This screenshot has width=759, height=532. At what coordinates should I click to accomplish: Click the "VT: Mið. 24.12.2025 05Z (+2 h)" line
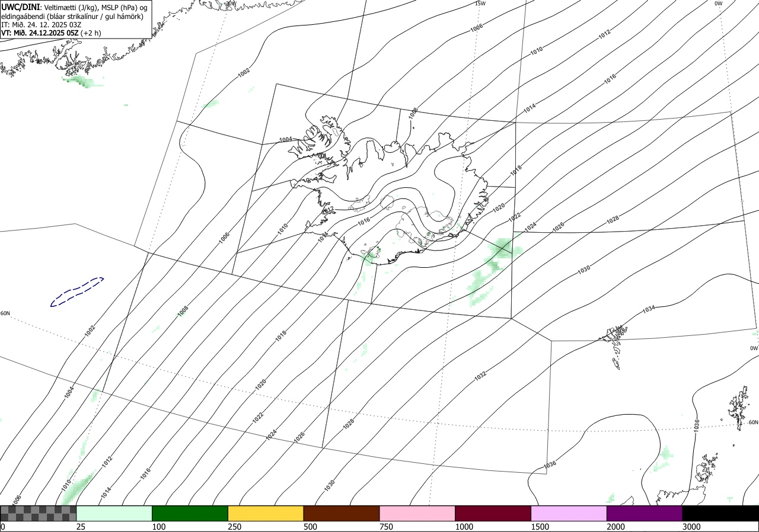[51, 33]
